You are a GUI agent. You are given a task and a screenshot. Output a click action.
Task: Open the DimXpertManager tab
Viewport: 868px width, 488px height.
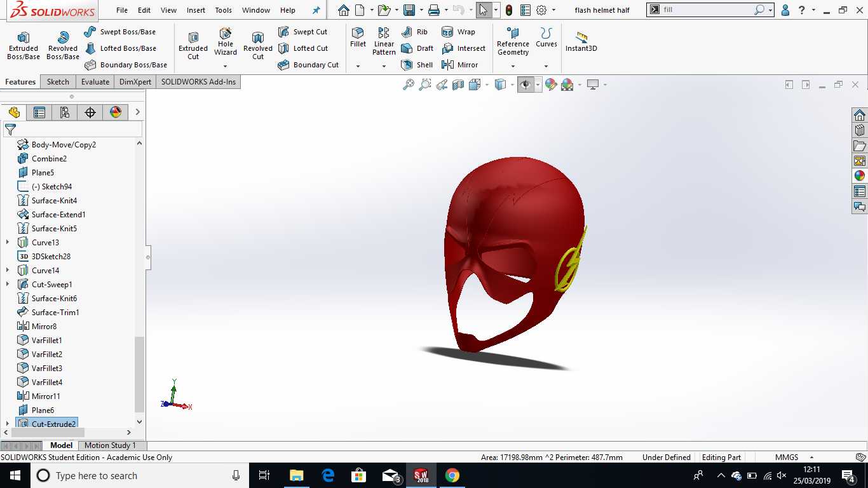[90, 112]
